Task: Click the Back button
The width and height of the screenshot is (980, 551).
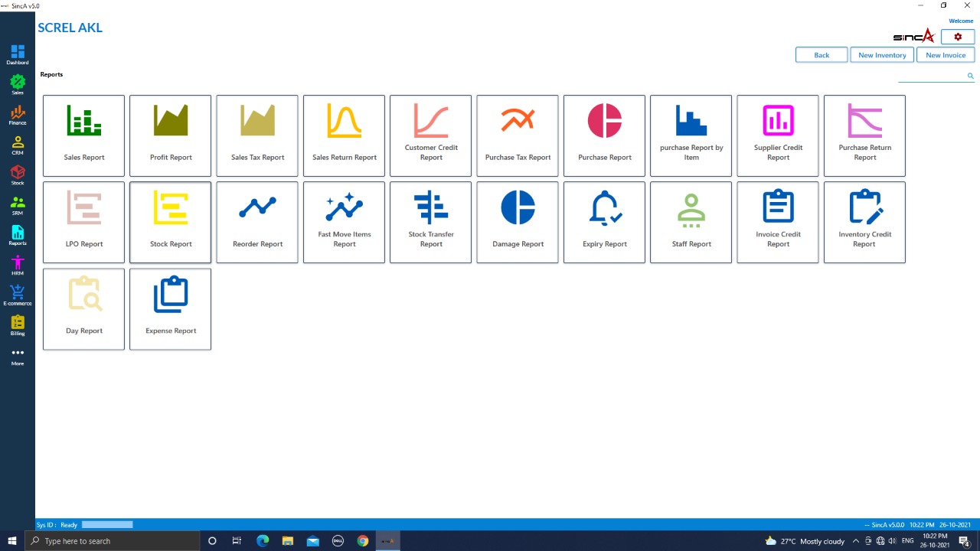Action: click(822, 55)
